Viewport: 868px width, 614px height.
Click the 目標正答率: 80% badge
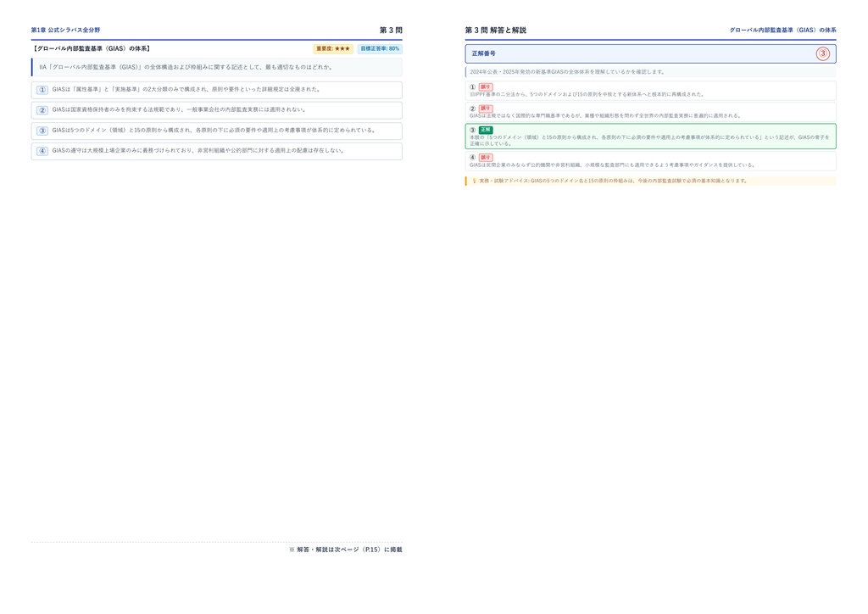click(x=380, y=48)
